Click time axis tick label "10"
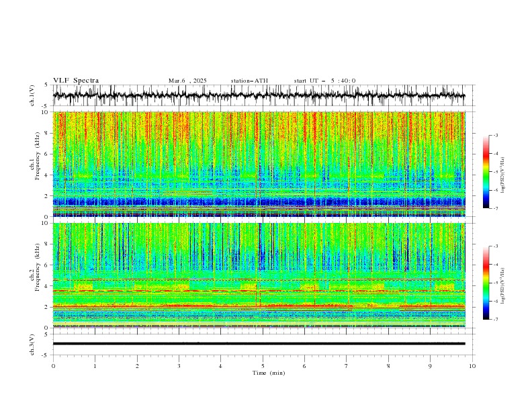The width and height of the screenshot is (532, 411). coord(472,366)
